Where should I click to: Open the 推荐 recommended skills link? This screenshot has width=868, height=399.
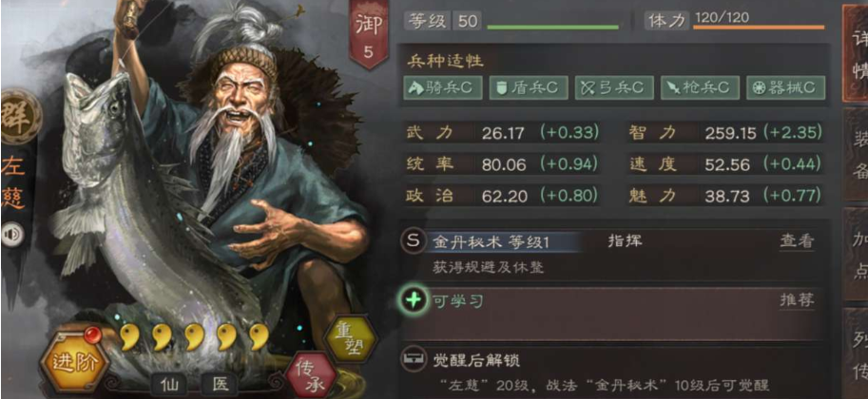click(x=797, y=300)
